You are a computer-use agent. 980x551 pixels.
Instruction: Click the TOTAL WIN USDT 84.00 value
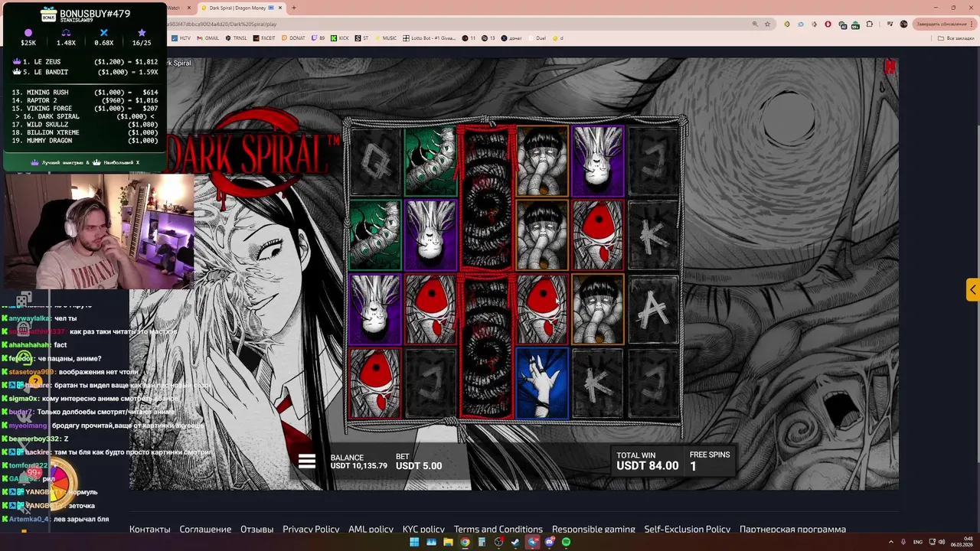pos(648,466)
